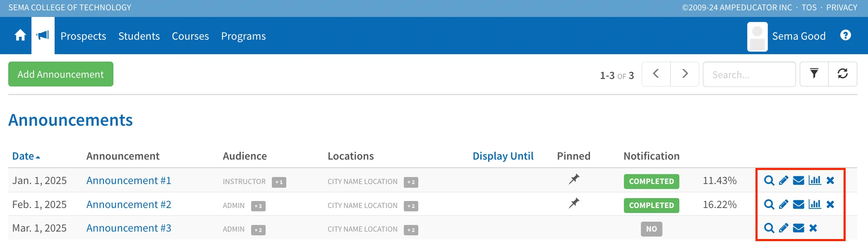Open statistics chart for Announcement #1

coord(815,180)
